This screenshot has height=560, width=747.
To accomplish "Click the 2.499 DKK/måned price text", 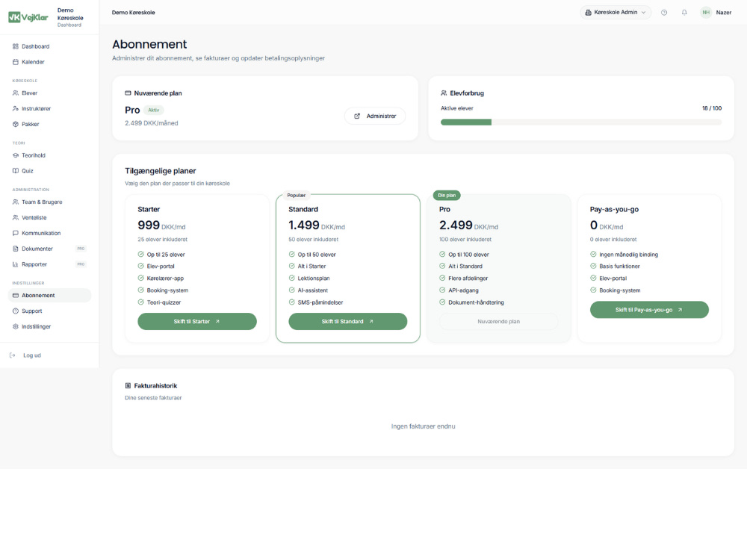I will tap(152, 123).
